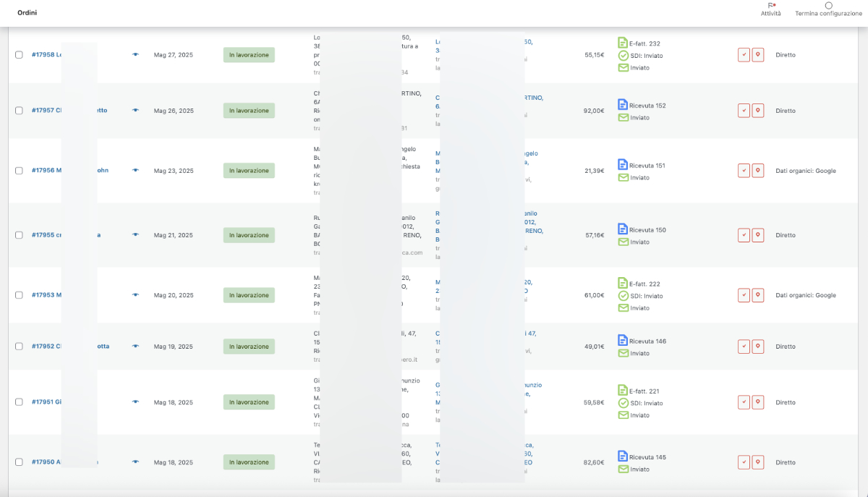Screen dimensions: 868x497
Task: Mark order #17956 complete with checkmark button
Action: point(744,171)
